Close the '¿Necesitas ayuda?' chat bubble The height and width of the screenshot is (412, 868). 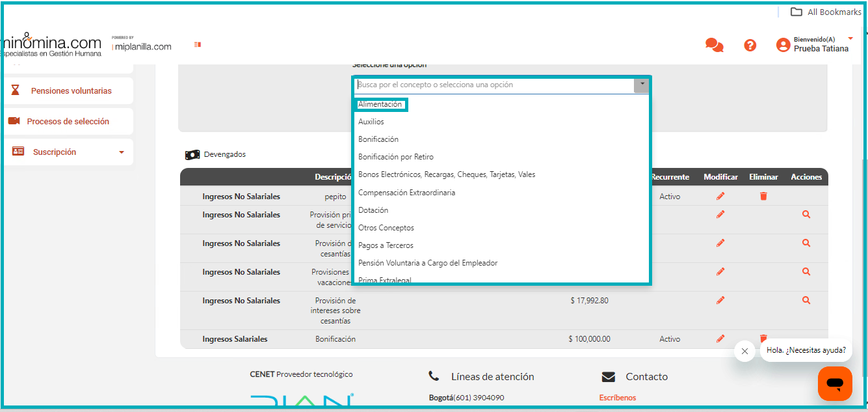coord(744,351)
